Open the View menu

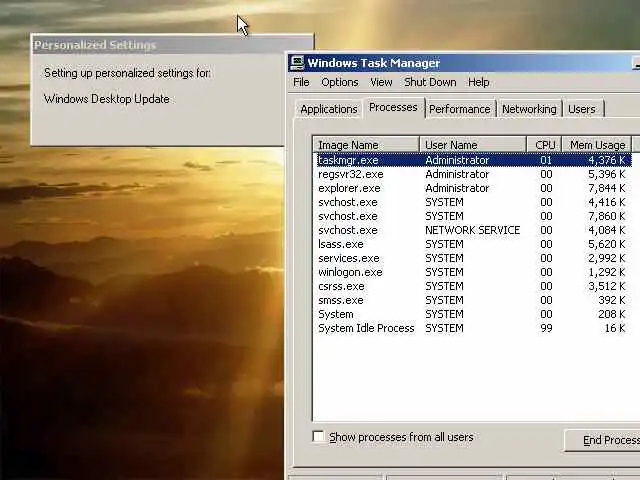tap(381, 82)
